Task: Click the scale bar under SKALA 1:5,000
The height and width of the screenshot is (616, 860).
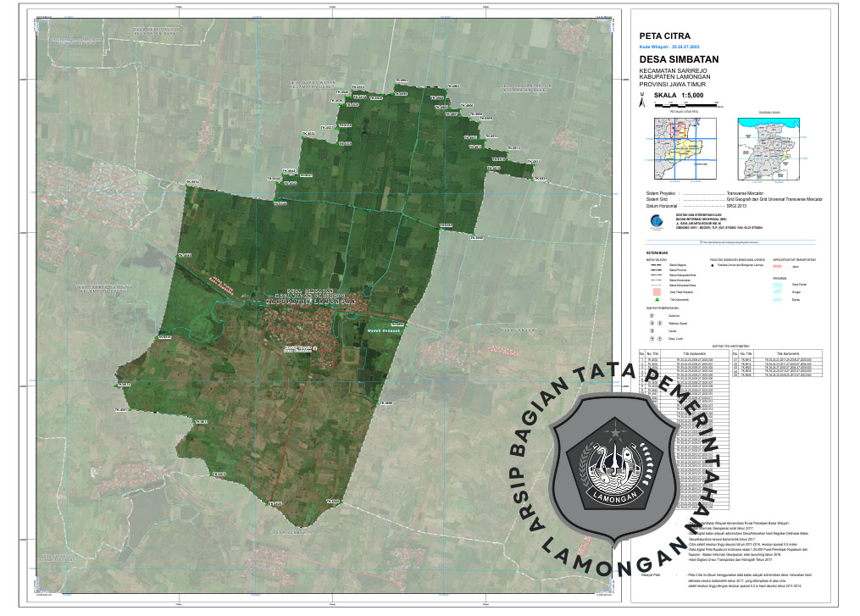Action: 686,105
